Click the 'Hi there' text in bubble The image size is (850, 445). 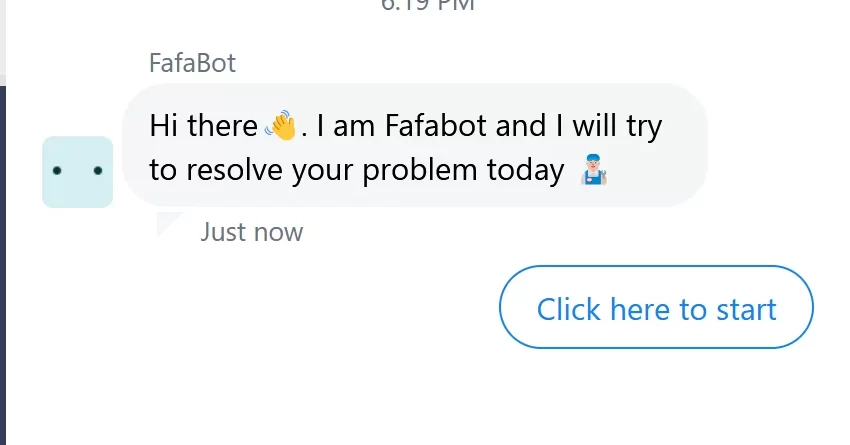tap(203, 126)
